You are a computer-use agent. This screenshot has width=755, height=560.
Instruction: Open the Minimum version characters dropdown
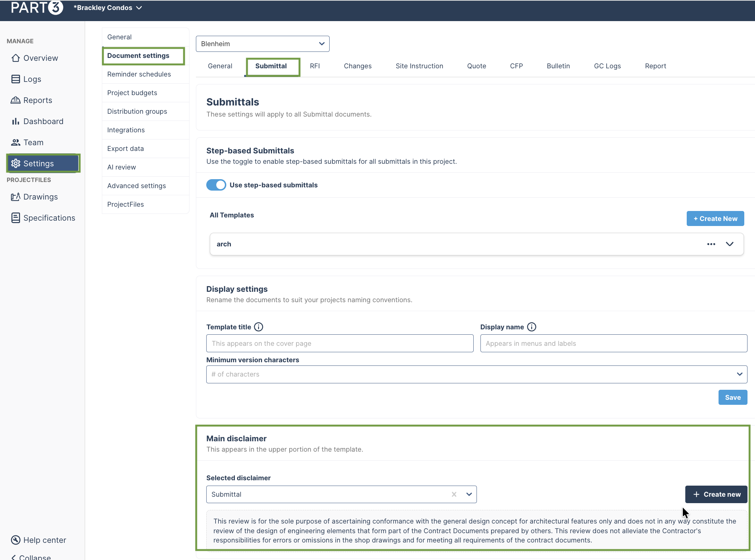pyautogui.click(x=477, y=374)
